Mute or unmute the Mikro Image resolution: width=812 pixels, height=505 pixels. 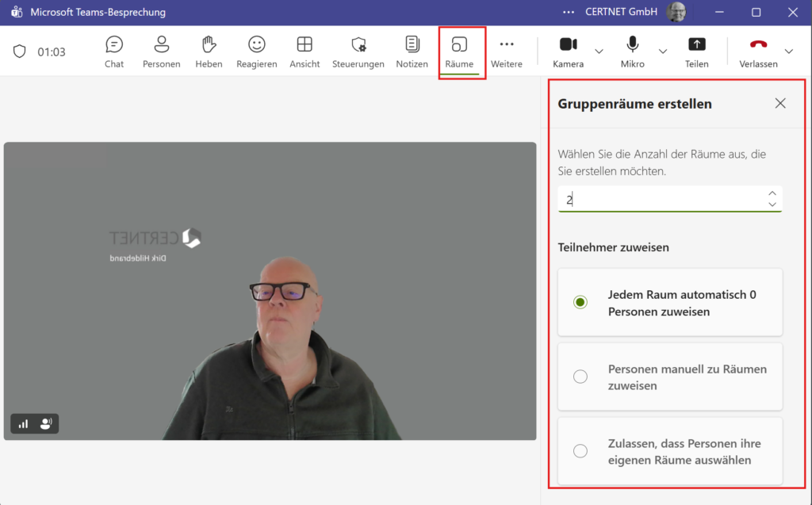633,51
